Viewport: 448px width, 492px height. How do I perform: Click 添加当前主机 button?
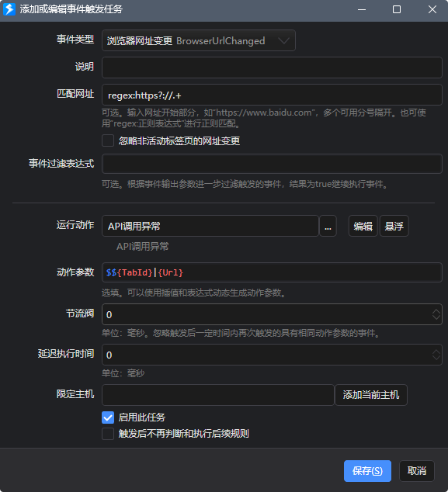pos(371,395)
